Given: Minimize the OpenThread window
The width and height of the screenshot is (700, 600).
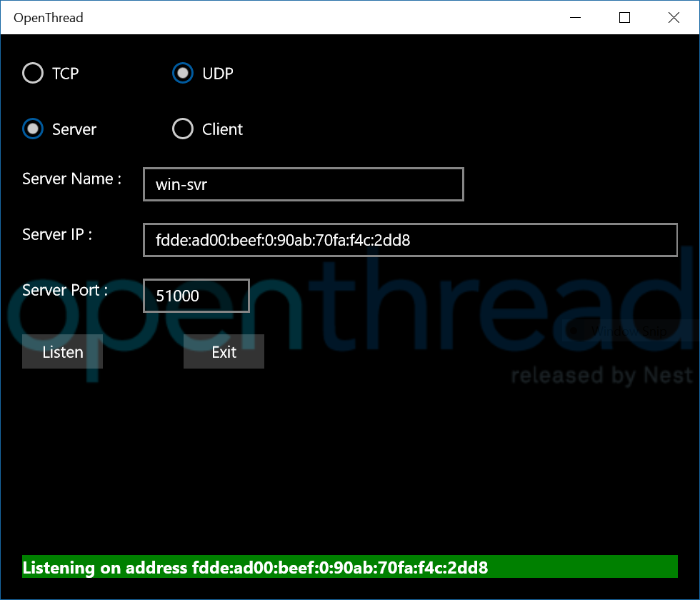Looking at the screenshot, I should (x=576, y=17).
